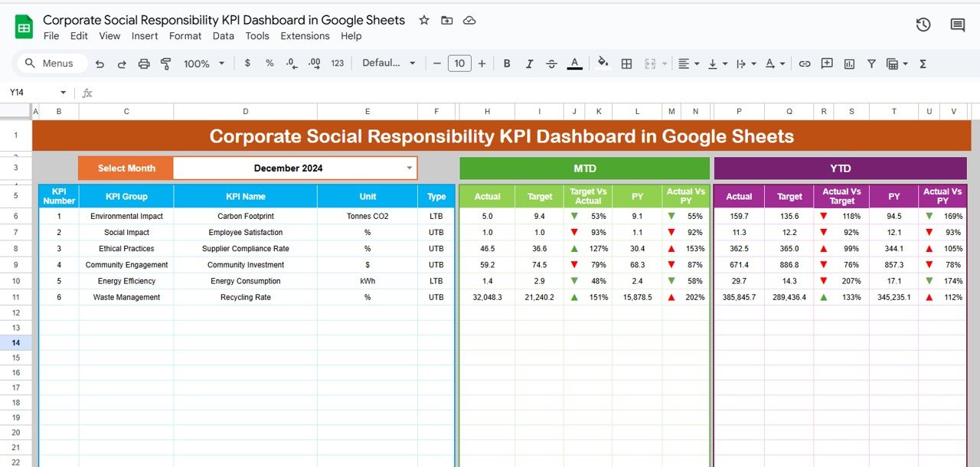The height and width of the screenshot is (467, 980).
Task: Toggle strikethrough formatting
Action: [552, 64]
